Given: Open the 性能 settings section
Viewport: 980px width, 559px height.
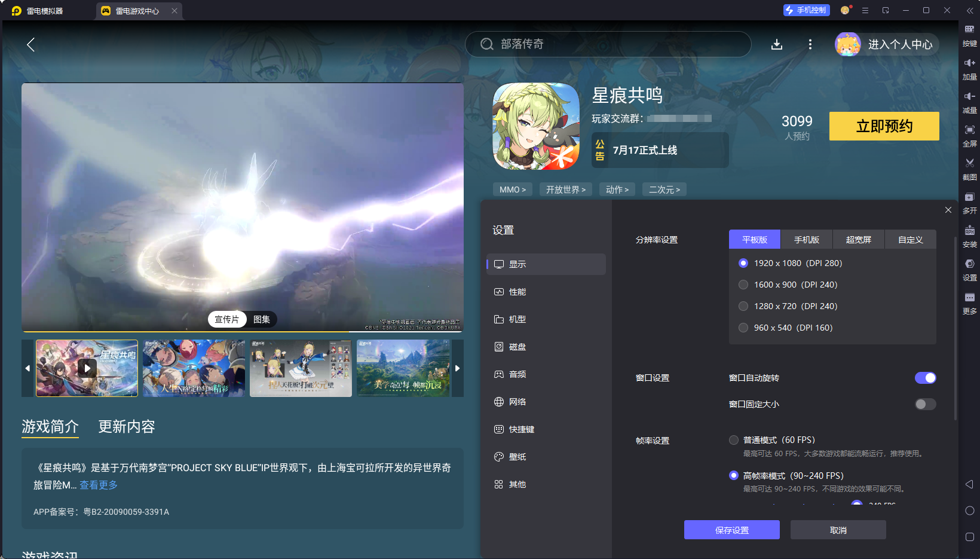Looking at the screenshot, I should point(546,292).
